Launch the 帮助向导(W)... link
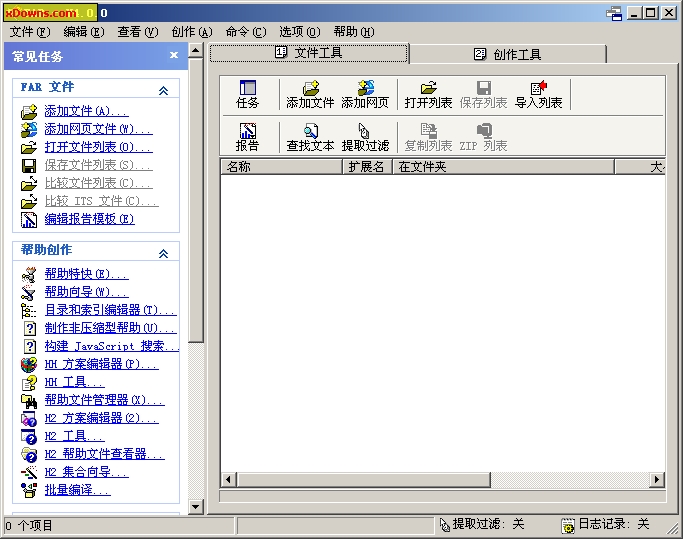The image size is (683, 539). click(x=86, y=292)
